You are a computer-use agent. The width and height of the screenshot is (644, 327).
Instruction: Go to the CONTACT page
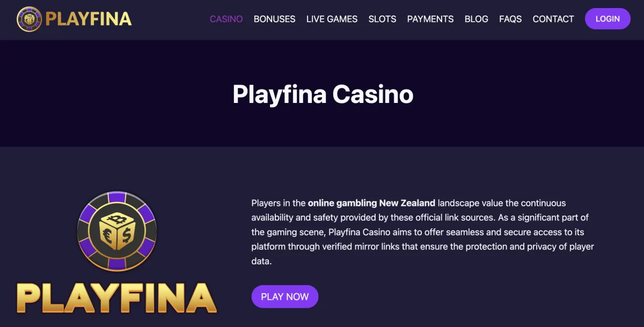tap(553, 19)
